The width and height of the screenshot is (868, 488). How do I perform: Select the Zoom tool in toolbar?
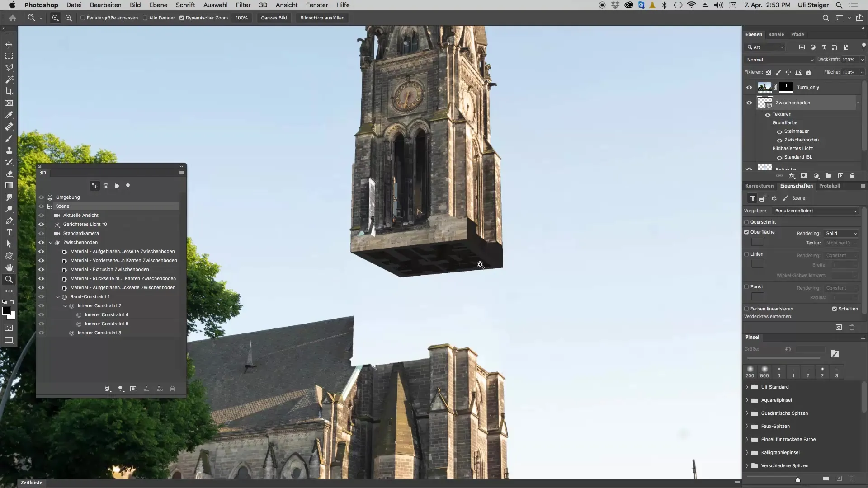(9, 279)
